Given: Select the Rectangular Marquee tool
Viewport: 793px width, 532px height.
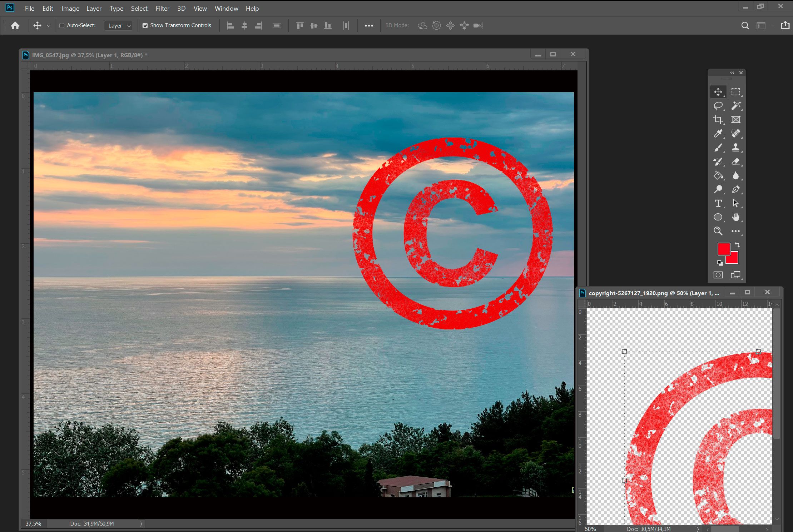Looking at the screenshot, I should coord(735,92).
